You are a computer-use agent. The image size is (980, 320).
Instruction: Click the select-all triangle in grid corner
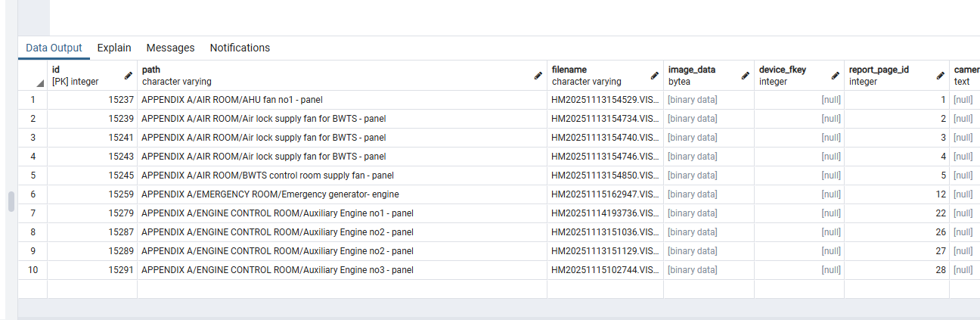pyautogui.click(x=39, y=82)
